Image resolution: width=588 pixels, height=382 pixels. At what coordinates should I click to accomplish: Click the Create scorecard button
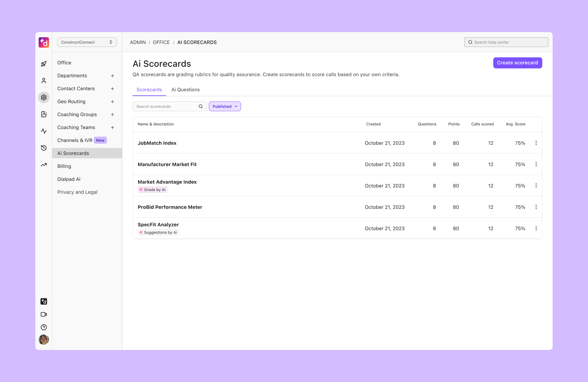pyautogui.click(x=518, y=63)
